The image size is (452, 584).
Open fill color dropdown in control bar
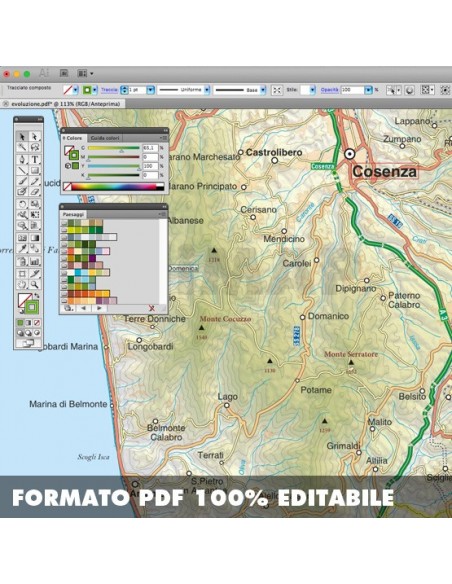(76, 90)
